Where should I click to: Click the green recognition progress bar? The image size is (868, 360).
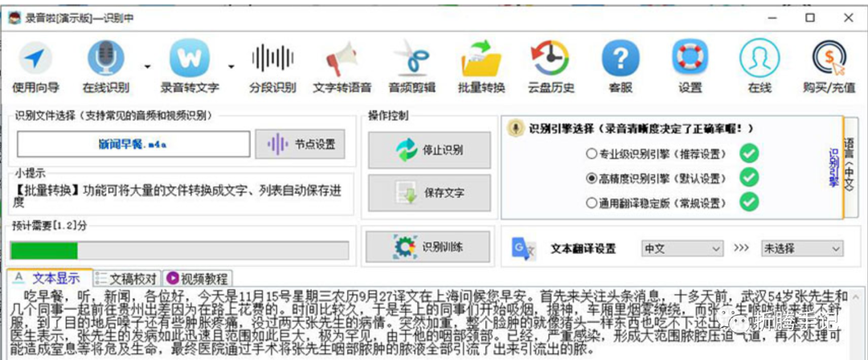179,251
